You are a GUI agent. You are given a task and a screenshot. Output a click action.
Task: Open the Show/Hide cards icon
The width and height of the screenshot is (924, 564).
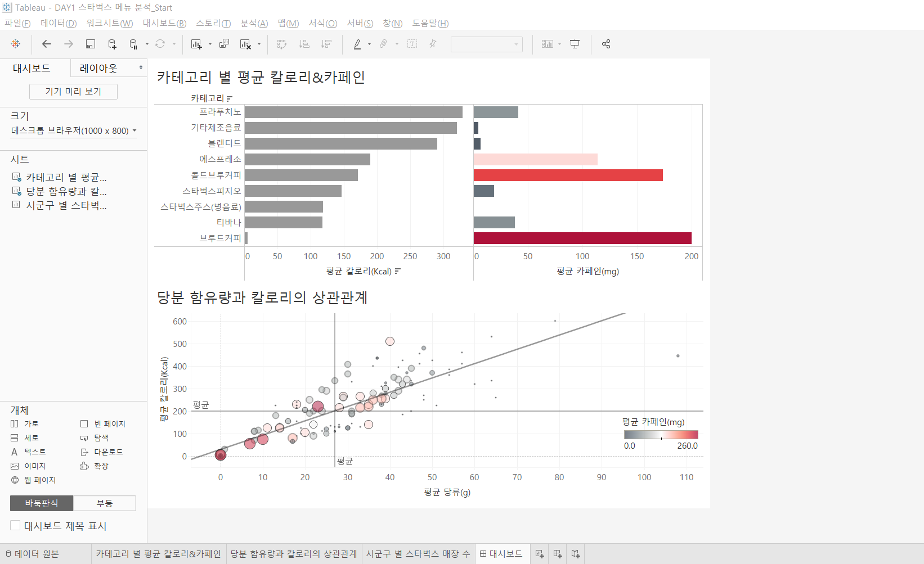click(x=547, y=44)
